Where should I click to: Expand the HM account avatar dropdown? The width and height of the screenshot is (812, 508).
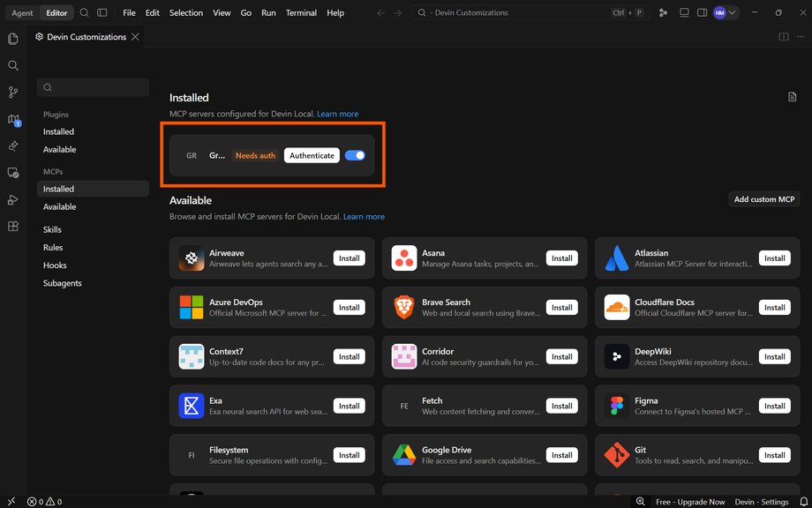[x=725, y=13]
